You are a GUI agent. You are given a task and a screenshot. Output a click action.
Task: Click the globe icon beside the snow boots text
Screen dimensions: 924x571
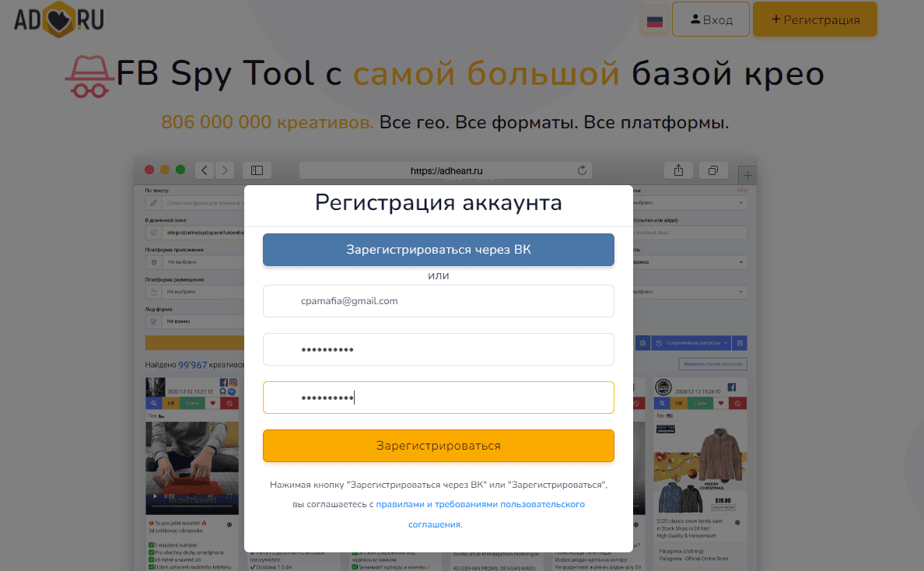click(x=737, y=523)
